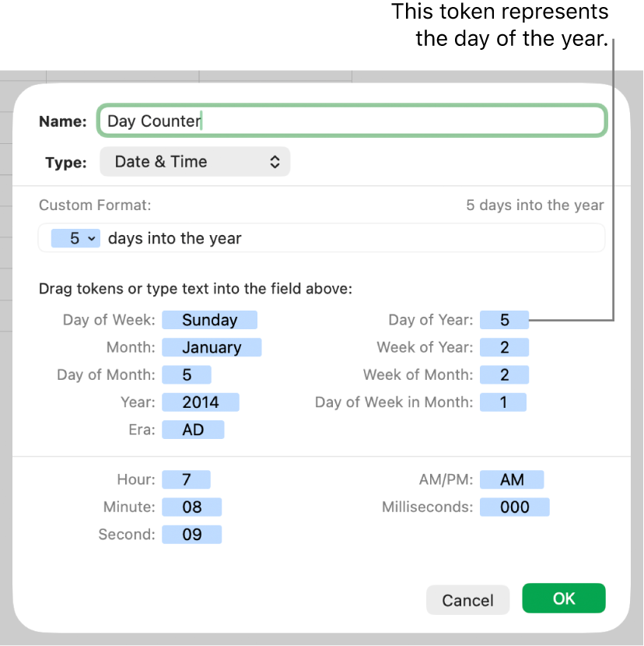Screen dimensions: 644x646
Task: Open the "5" token dropdown in the format field
Action: tap(75, 238)
